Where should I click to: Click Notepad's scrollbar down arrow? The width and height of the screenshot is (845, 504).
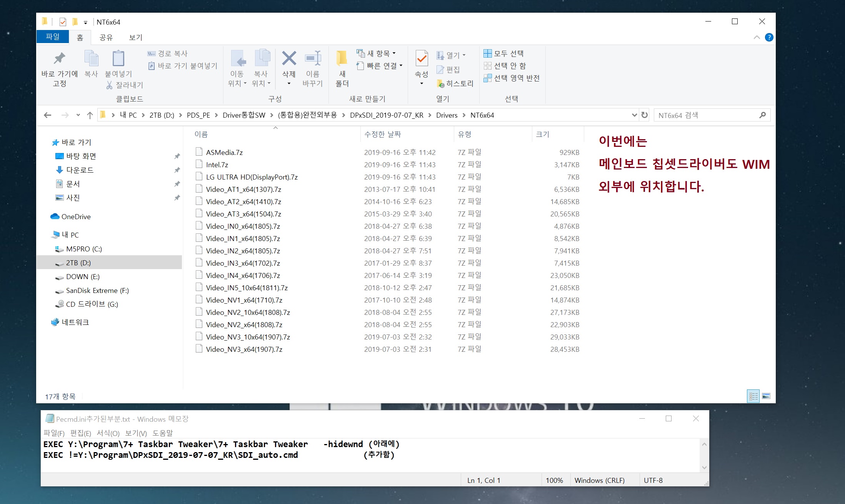704,467
